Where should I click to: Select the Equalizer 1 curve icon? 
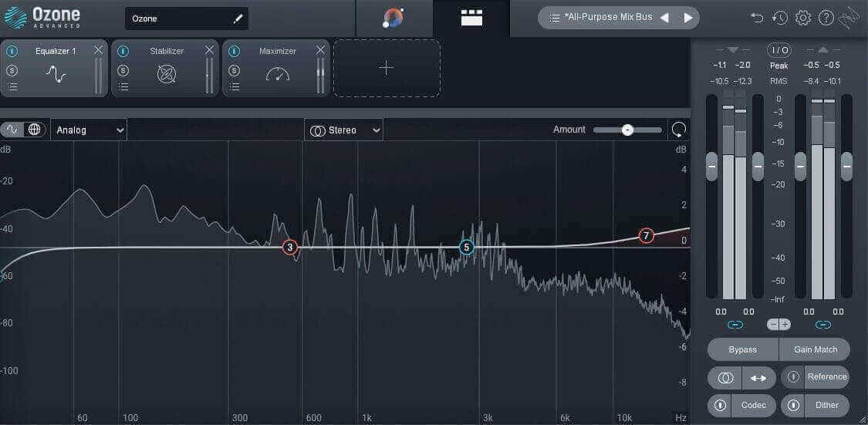(56, 74)
